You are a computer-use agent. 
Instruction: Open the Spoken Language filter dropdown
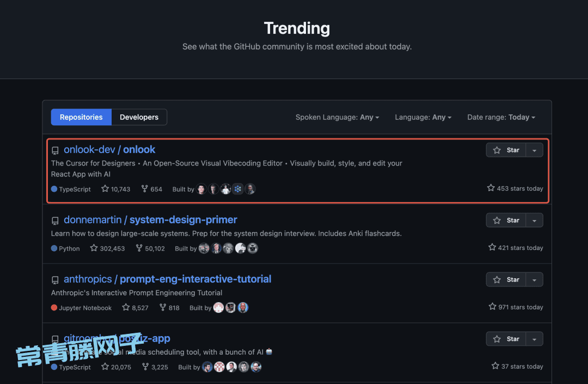click(337, 117)
